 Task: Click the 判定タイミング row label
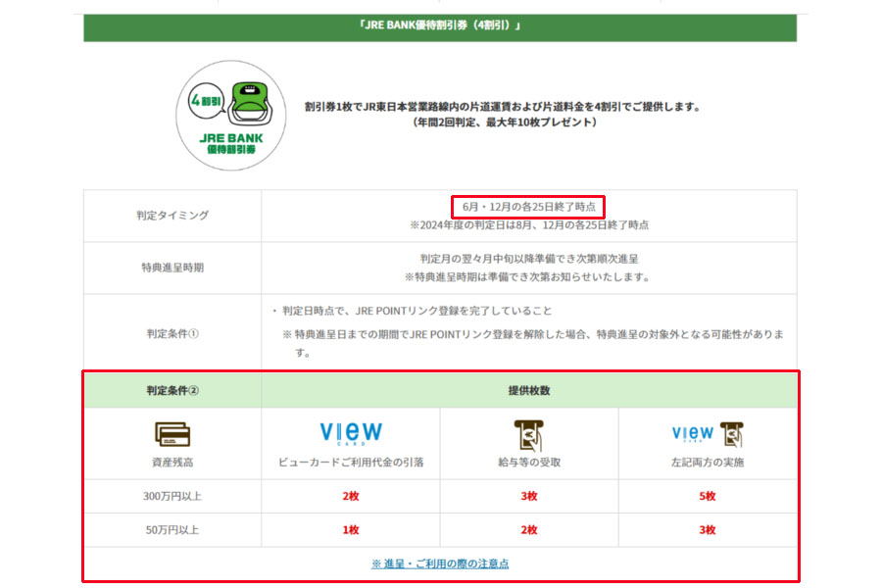[172, 215]
